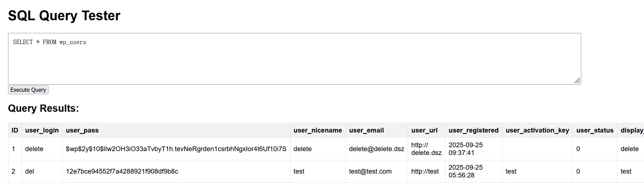Click the 12e7bce94552f7a4288921f908df9b8c hash cell

122,171
